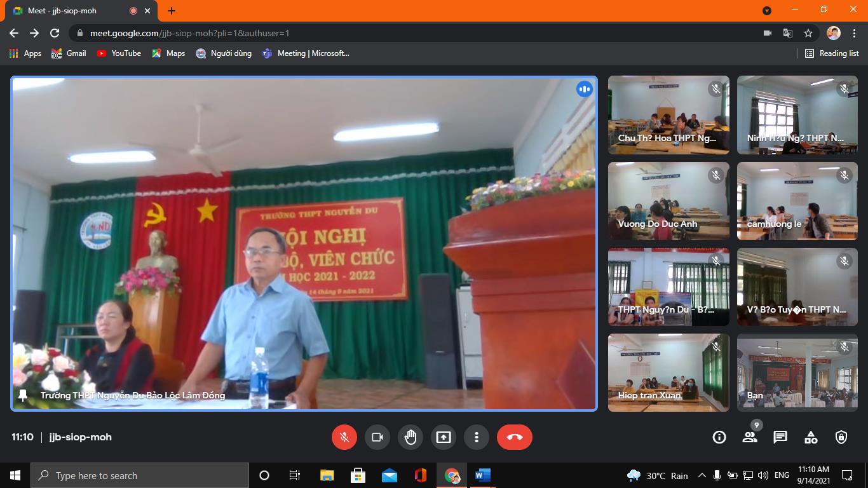
Task: Open YouTube from the bookmarks bar
Action: pos(119,53)
